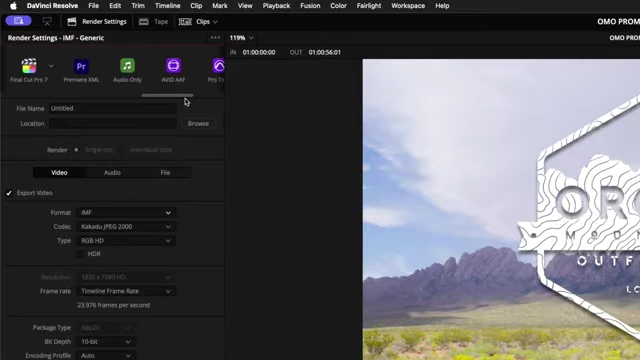Open the Encoding Profile dropdown showing Auto
This screenshot has width=640, height=360.
point(106,356)
